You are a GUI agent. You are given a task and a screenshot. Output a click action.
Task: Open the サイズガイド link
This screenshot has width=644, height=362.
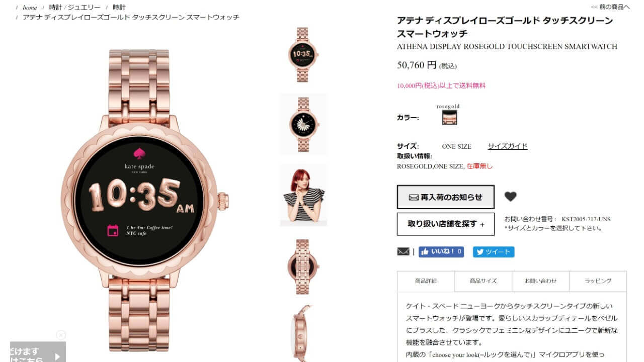[x=508, y=146]
